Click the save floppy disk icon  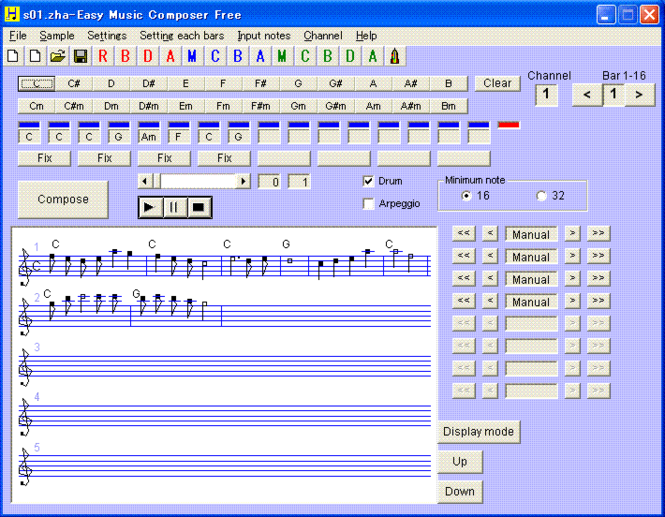coord(79,56)
